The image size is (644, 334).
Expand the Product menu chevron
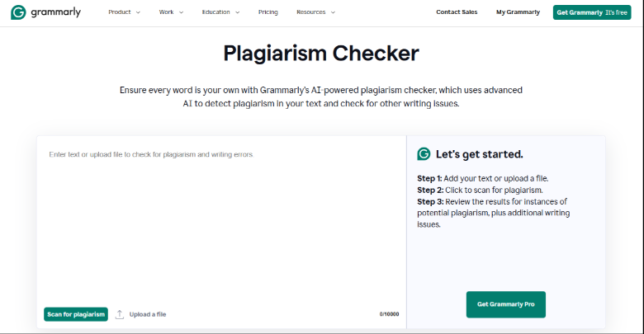[x=138, y=12]
